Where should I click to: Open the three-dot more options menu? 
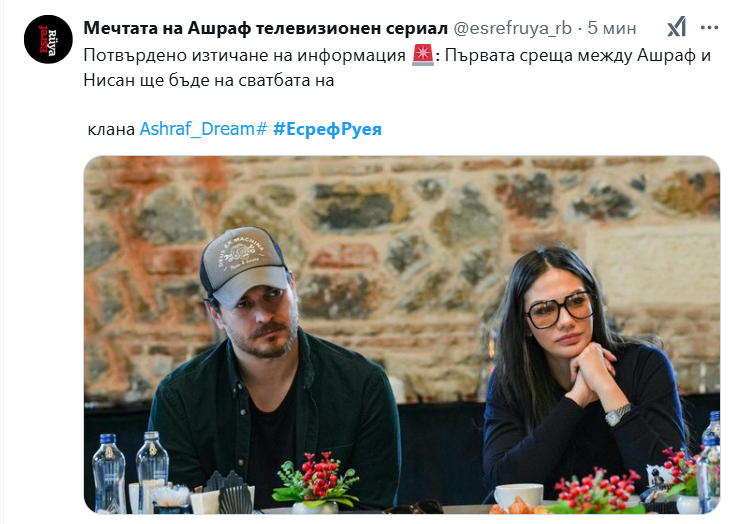coord(709,28)
